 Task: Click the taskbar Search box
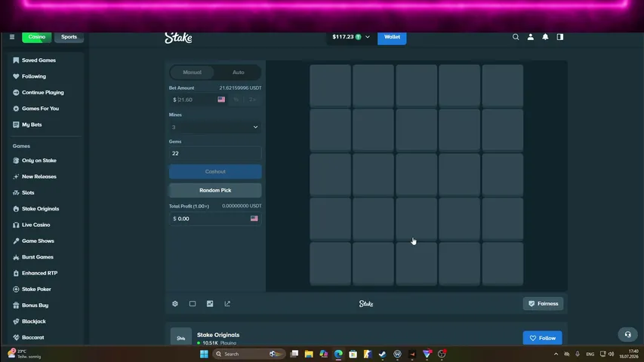tap(248, 354)
